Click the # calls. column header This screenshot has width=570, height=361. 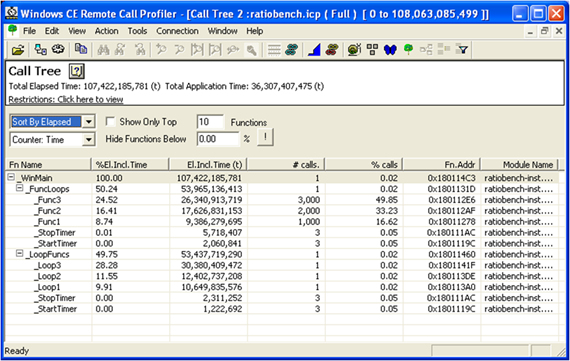[x=286, y=165]
